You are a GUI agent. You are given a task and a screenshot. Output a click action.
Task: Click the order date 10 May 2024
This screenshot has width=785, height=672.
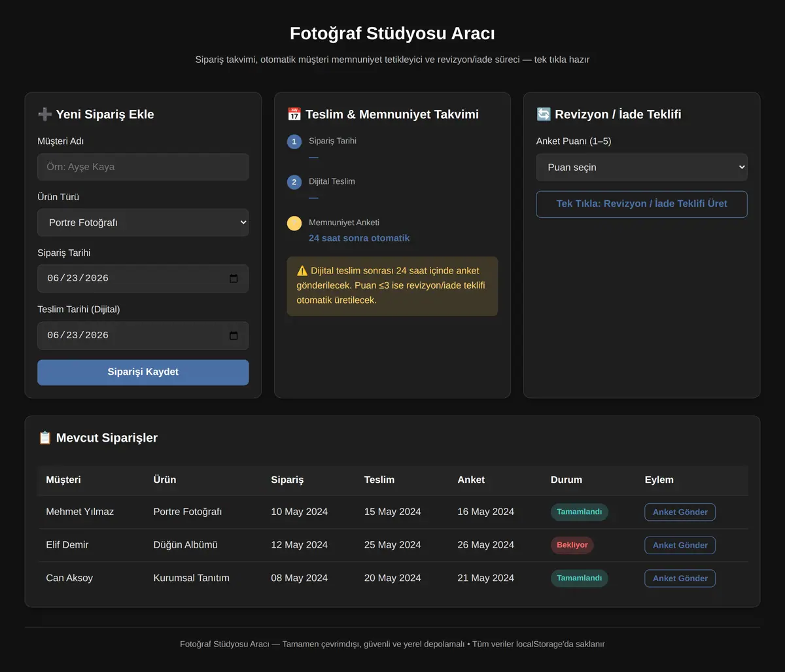tap(300, 512)
